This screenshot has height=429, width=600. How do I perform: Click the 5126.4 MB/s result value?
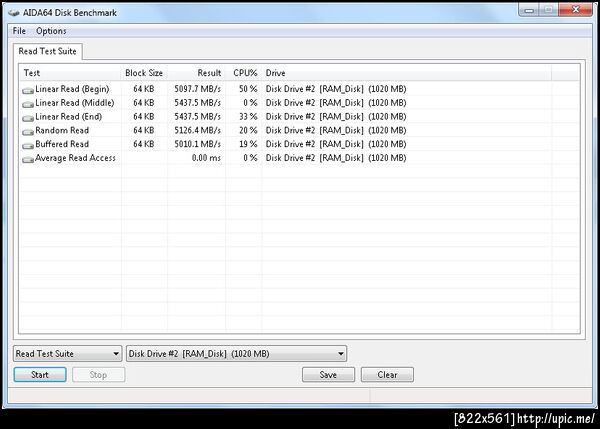tap(198, 130)
